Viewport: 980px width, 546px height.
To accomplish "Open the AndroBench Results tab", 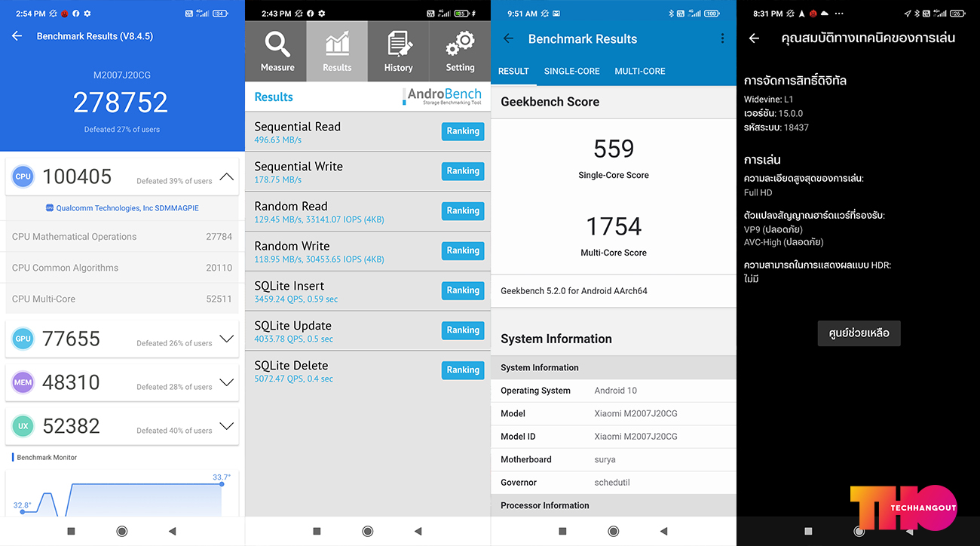I will 337,51.
